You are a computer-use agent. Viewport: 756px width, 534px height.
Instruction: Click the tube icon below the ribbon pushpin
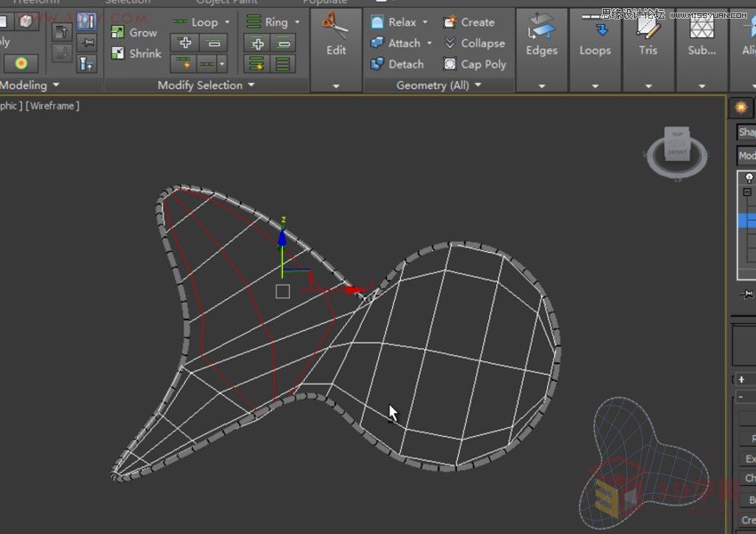pyautogui.click(x=86, y=63)
